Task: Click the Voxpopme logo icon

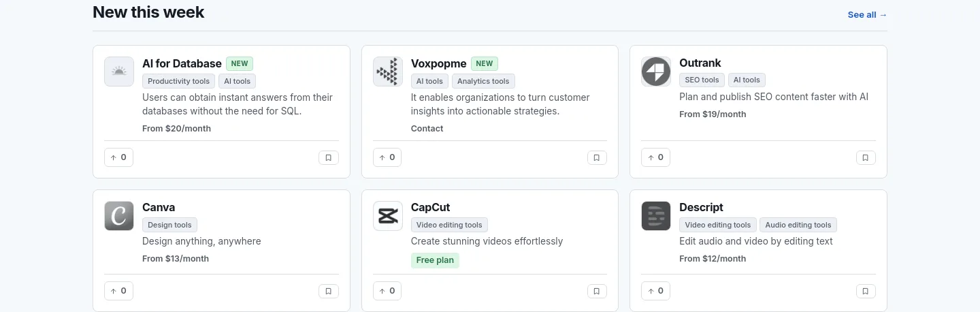Action: click(388, 72)
